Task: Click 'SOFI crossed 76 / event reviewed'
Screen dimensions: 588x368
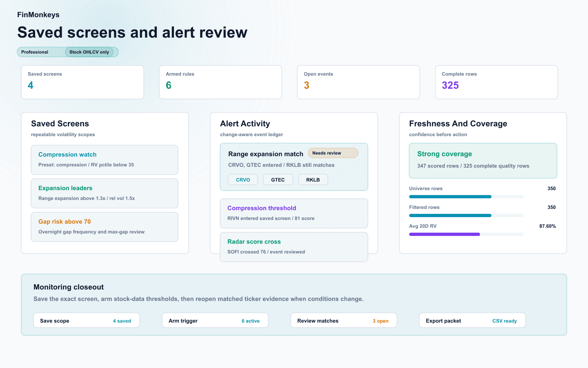Action: [x=266, y=252]
